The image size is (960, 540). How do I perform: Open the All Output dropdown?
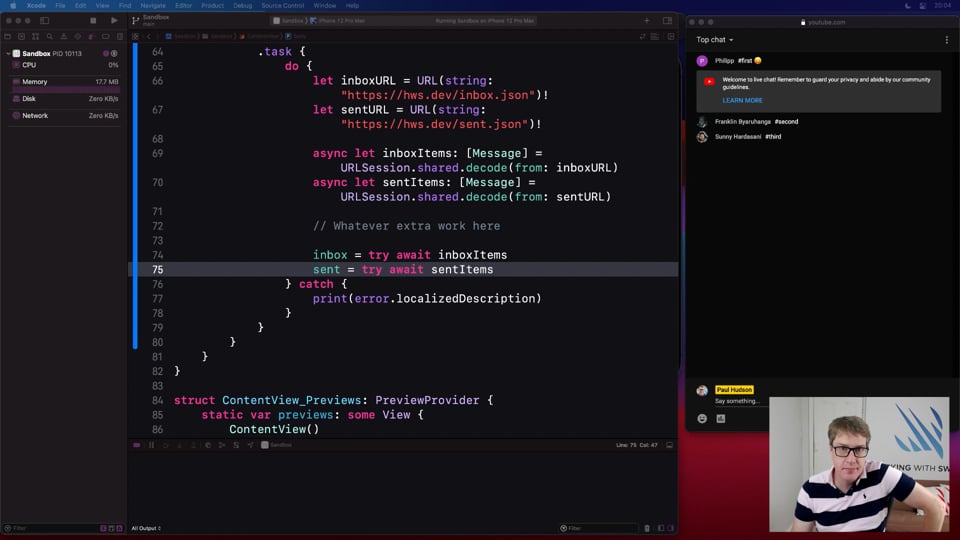146,528
